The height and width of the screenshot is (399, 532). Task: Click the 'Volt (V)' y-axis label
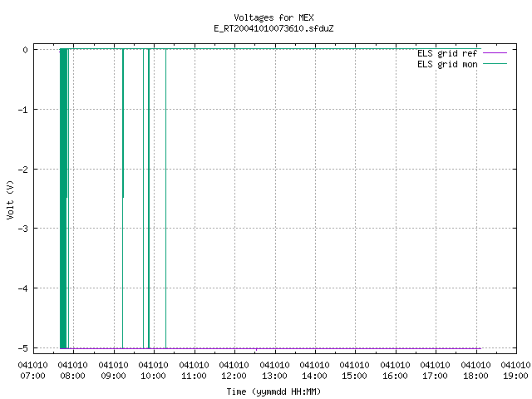(x=10, y=199)
